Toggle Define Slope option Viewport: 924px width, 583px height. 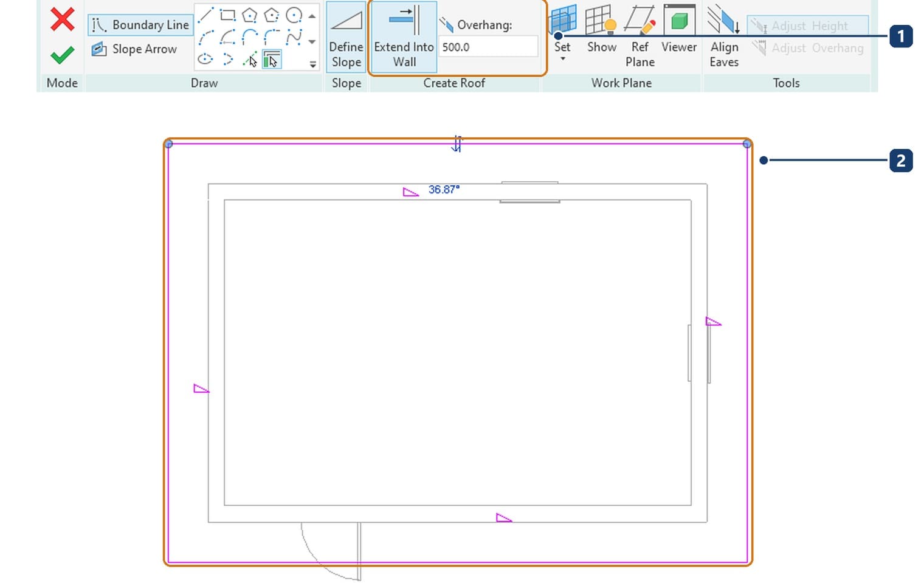[346, 38]
